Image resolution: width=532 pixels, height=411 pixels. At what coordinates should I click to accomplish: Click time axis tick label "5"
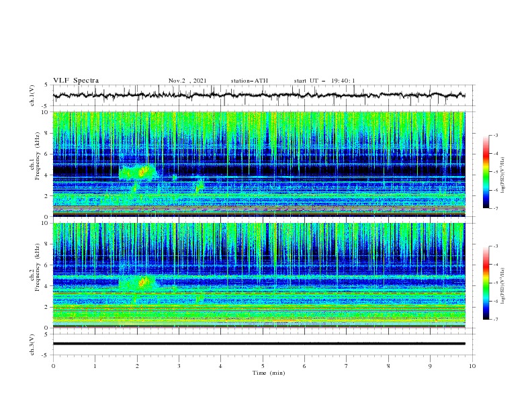263,366
